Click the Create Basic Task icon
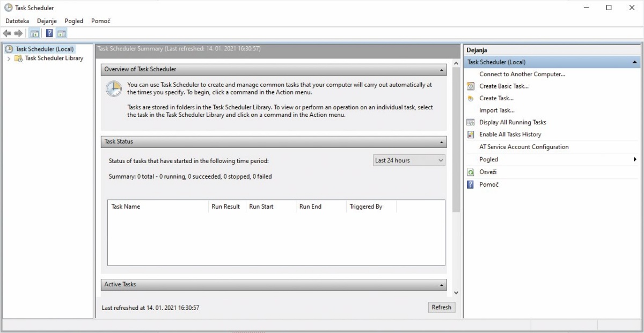Screen dimensions: 644x333 [471, 86]
